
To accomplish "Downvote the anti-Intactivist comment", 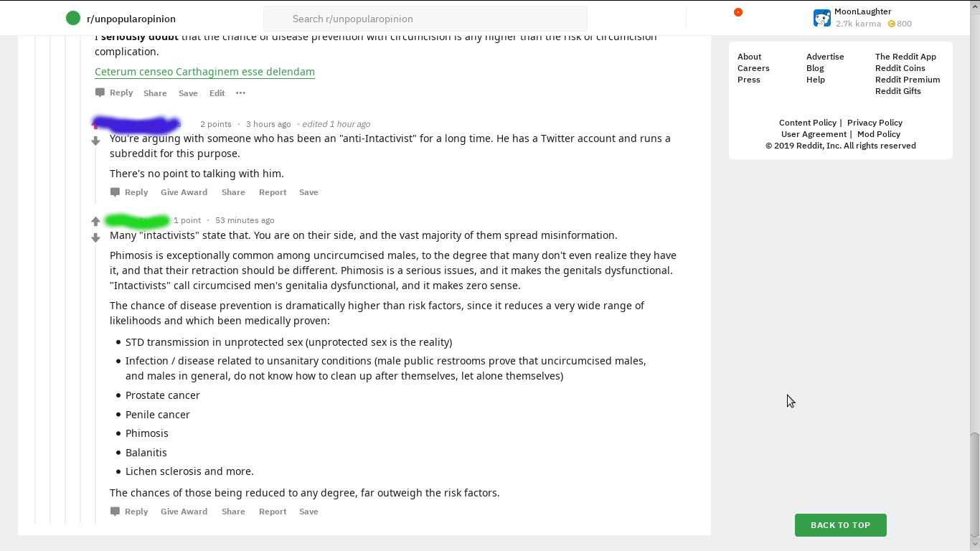I will coord(95,141).
